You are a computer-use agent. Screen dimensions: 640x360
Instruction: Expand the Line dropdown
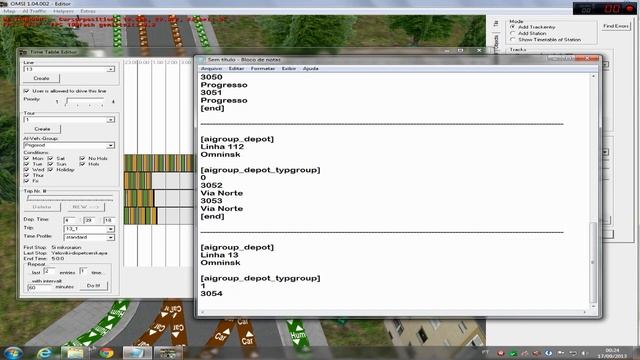[x=111, y=69]
